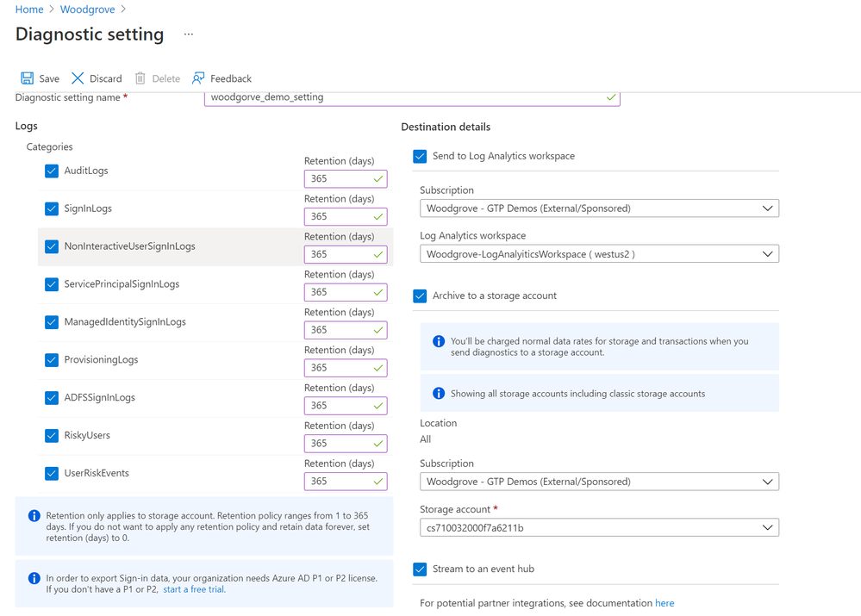
Task: Click the Destination details heading
Action: (x=446, y=127)
